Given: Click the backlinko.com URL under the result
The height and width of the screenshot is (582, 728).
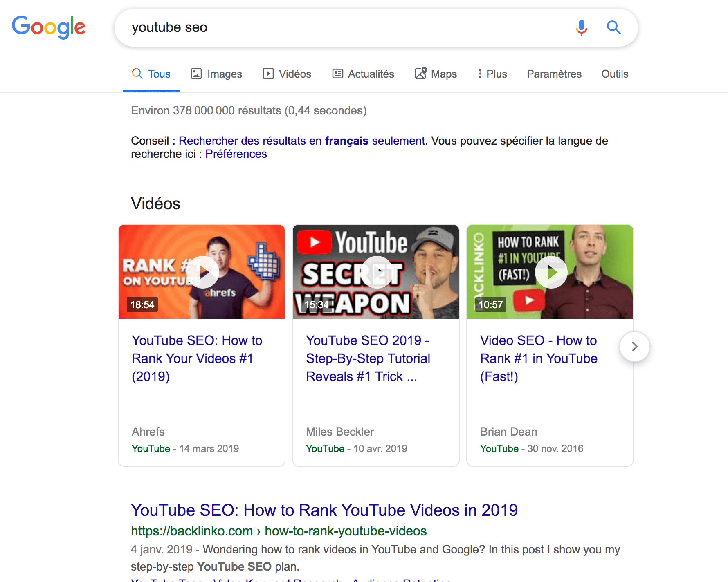Looking at the screenshot, I should [279, 531].
